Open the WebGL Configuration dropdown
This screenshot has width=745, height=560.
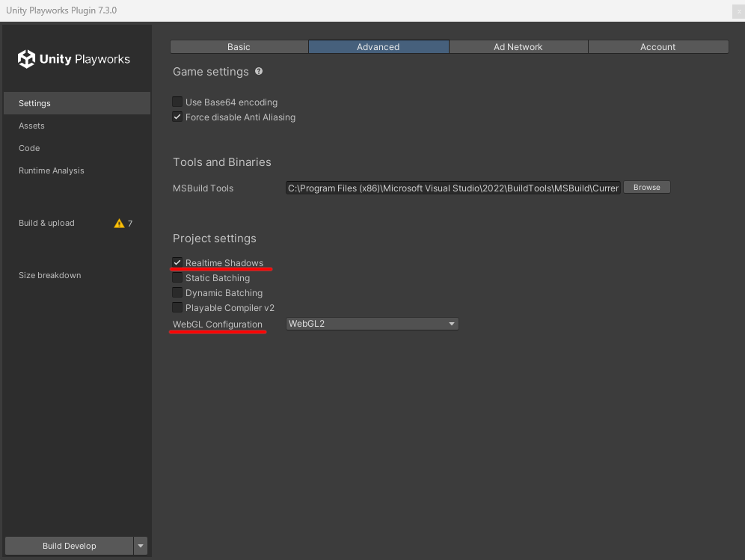[372, 324]
